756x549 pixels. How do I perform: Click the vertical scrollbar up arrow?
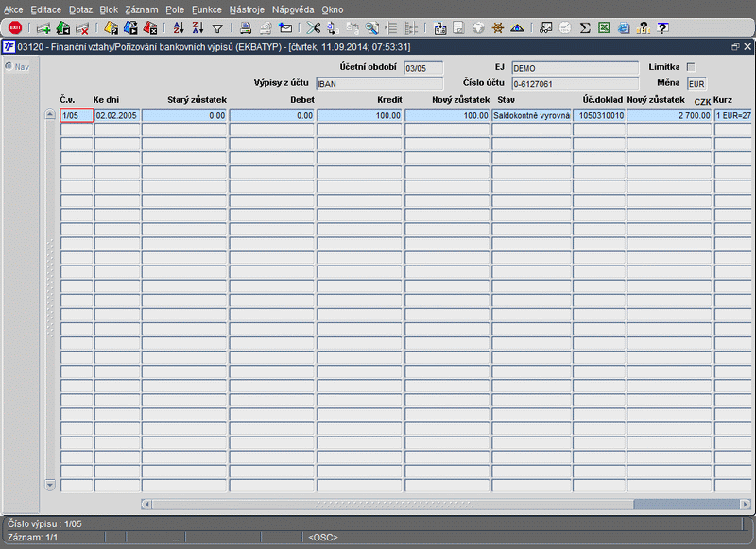pyautogui.click(x=50, y=114)
